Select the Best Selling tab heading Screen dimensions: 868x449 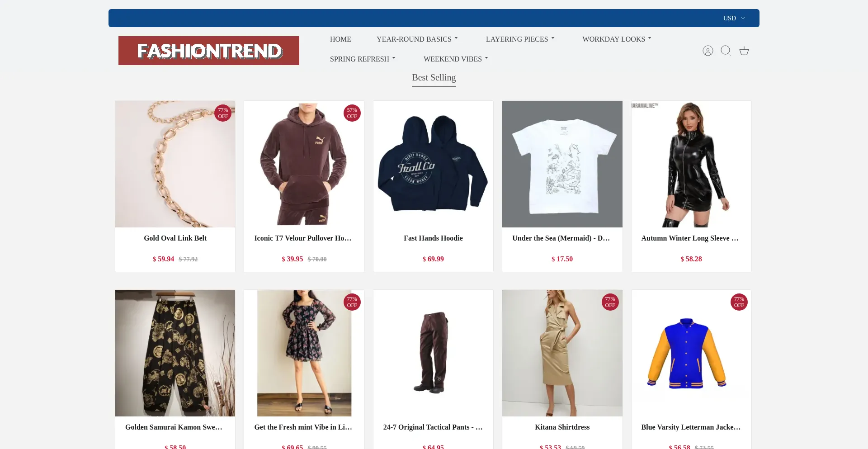tap(434, 78)
